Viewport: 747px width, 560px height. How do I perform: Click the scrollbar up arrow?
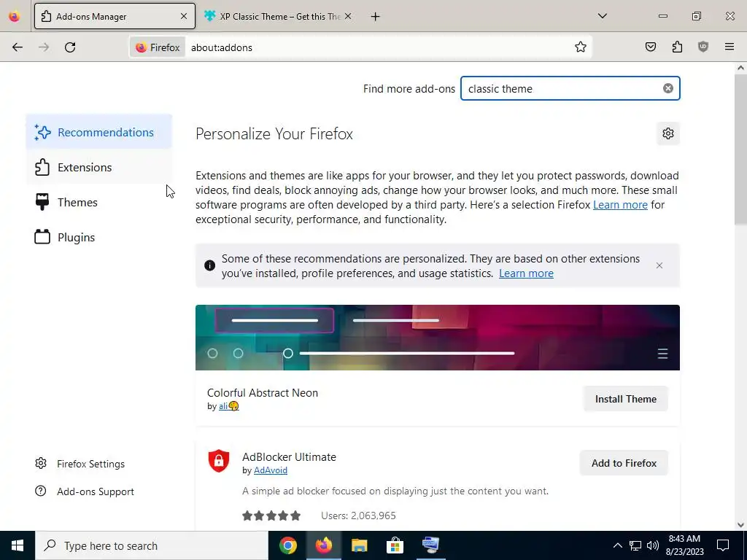[740, 68]
